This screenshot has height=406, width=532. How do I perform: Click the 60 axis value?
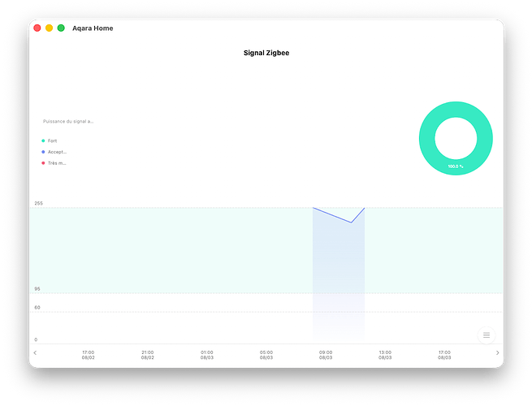pos(37,307)
